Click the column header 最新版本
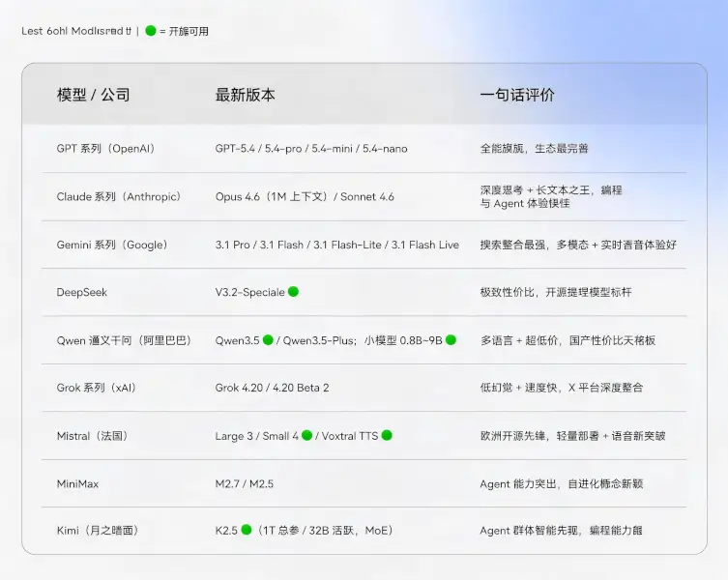 point(246,95)
